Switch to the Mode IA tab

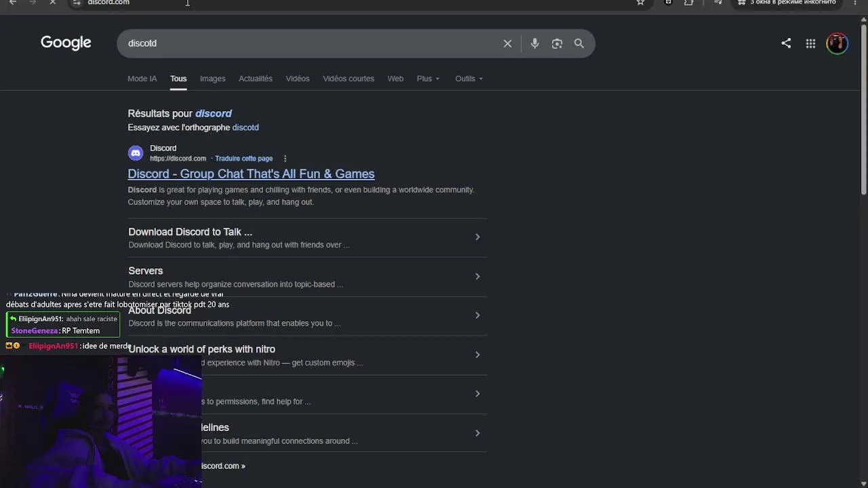(142, 79)
